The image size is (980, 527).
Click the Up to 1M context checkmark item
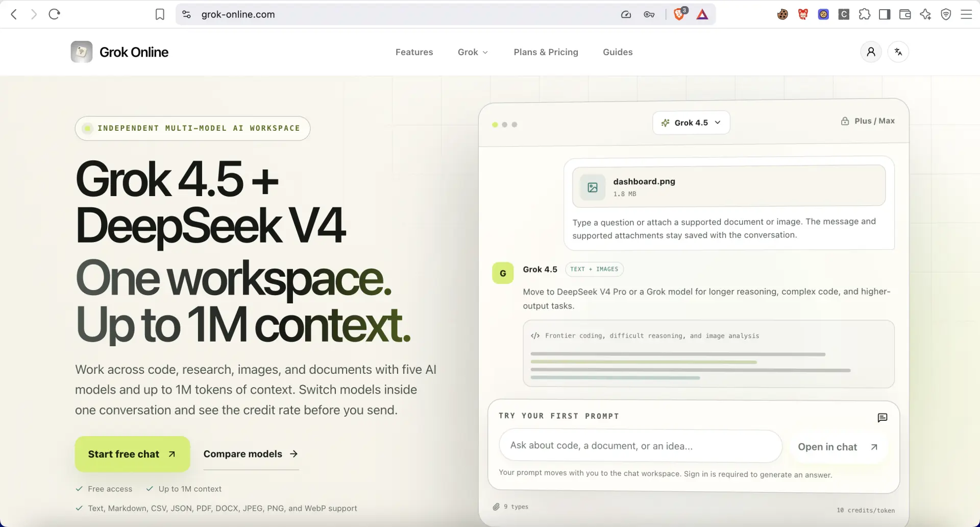point(184,489)
